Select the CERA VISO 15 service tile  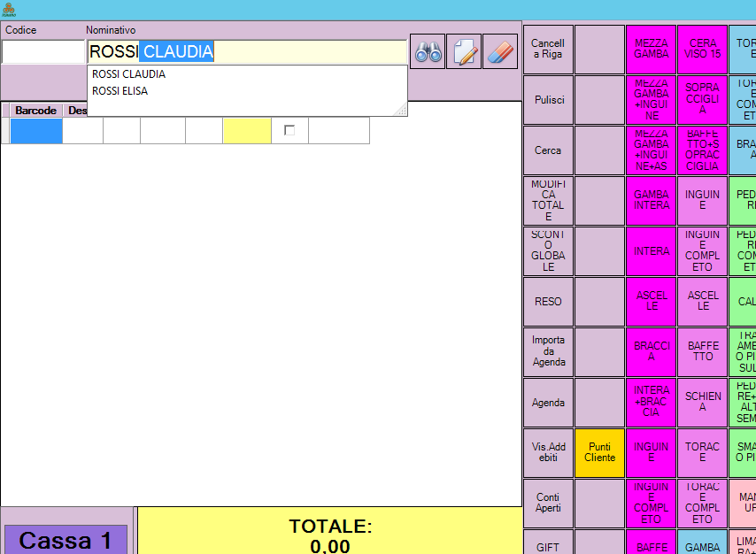tap(703, 50)
